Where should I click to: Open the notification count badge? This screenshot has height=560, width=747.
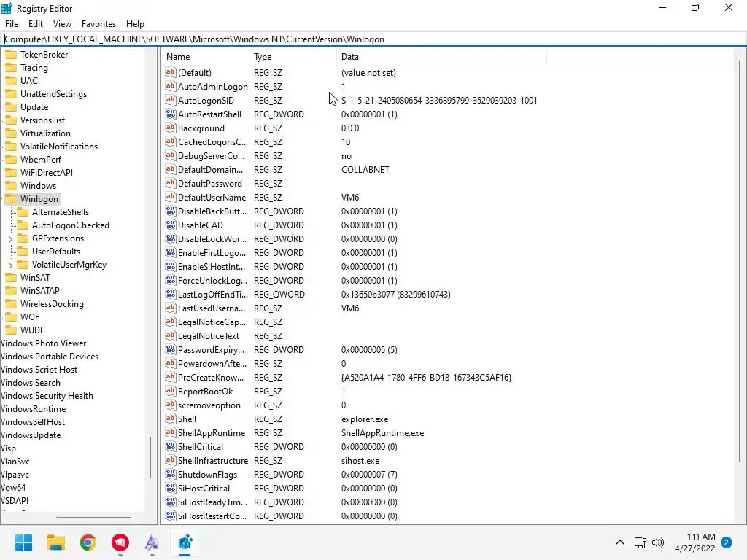727,542
